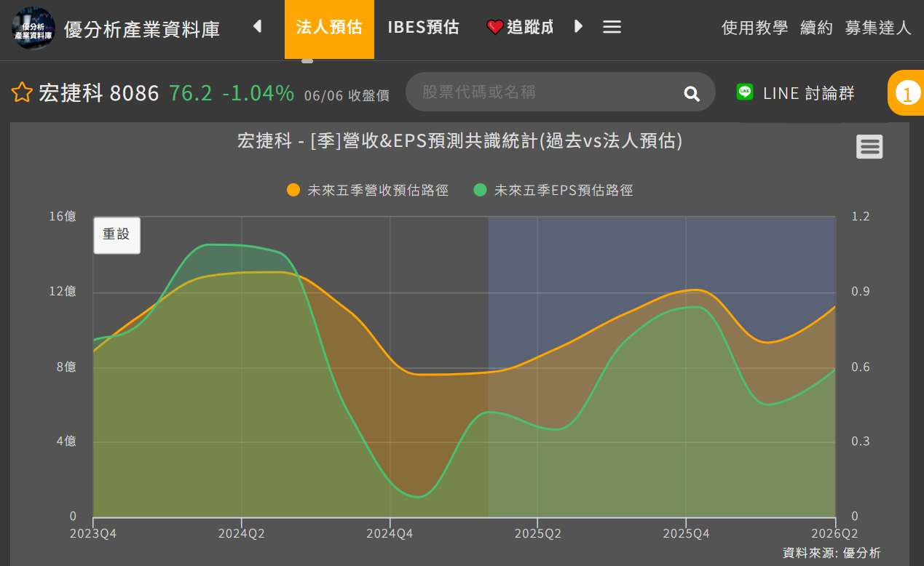
Task: Click the 重設 zoom reset button
Action: (x=117, y=235)
